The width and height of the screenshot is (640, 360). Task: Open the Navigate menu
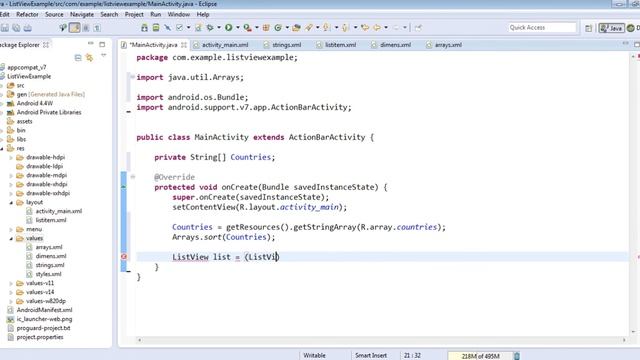coord(82,14)
